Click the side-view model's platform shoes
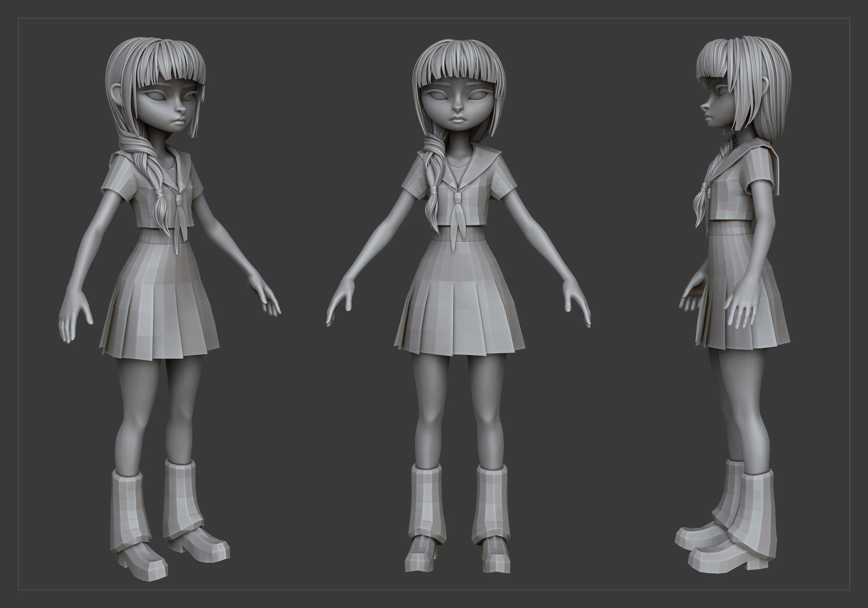868x608 pixels. coord(718,556)
